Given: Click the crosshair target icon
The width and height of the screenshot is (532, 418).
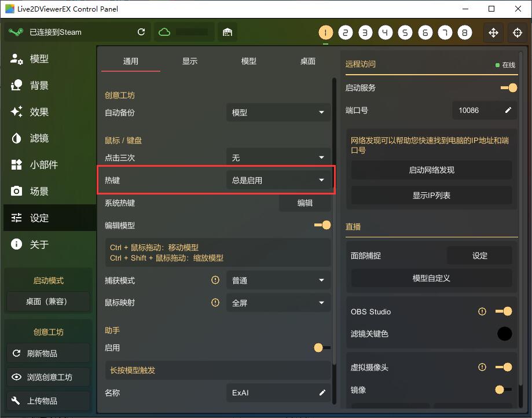Looking at the screenshot, I should pos(518,32).
